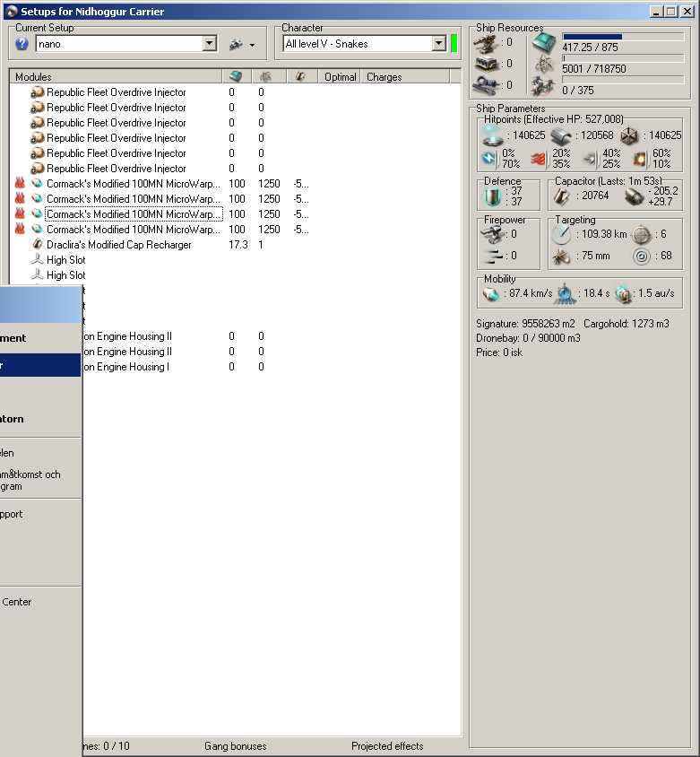Click the drone bandwidth icon by 0 / 375
Image resolution: width=700 pixels, height=757 pixels.
(x=544, y=86)
